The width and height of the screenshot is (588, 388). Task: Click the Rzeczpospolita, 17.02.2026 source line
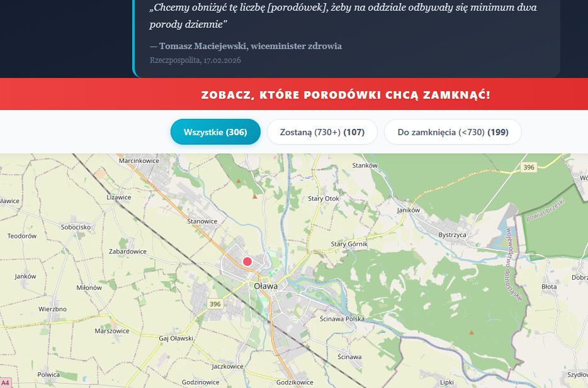pos(195,60)
